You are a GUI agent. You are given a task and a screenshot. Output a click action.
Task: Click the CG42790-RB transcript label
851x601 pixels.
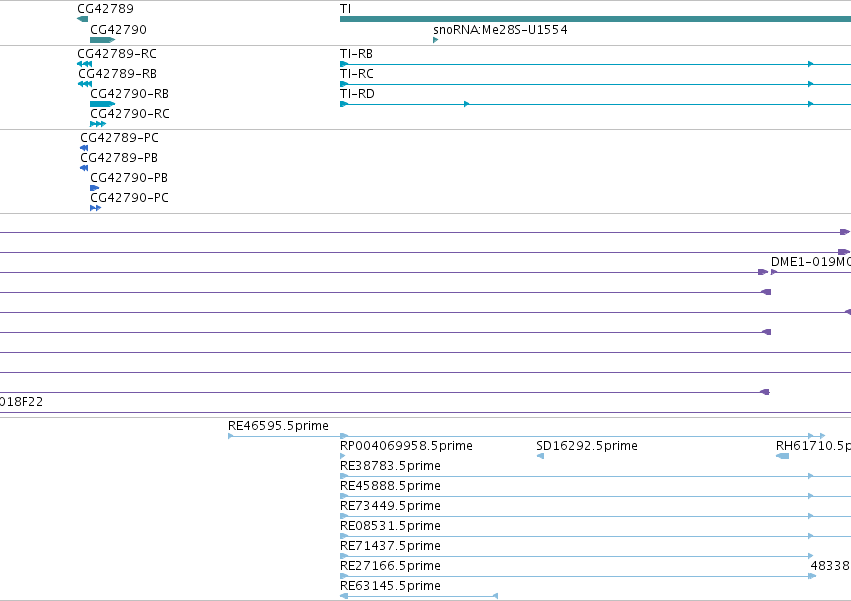(x=129, y=94)
